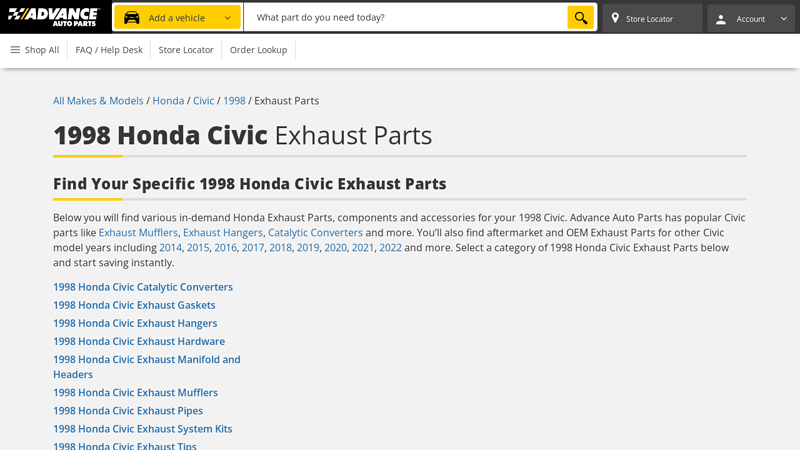This screenshot has width=800, height=450.
Task: Open 1998 Honda Civic Exhaust Hangers category
Action: pos(135,323)
